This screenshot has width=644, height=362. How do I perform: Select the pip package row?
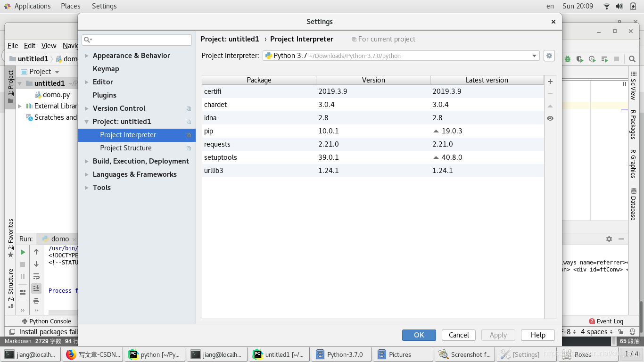pos(373,131)
